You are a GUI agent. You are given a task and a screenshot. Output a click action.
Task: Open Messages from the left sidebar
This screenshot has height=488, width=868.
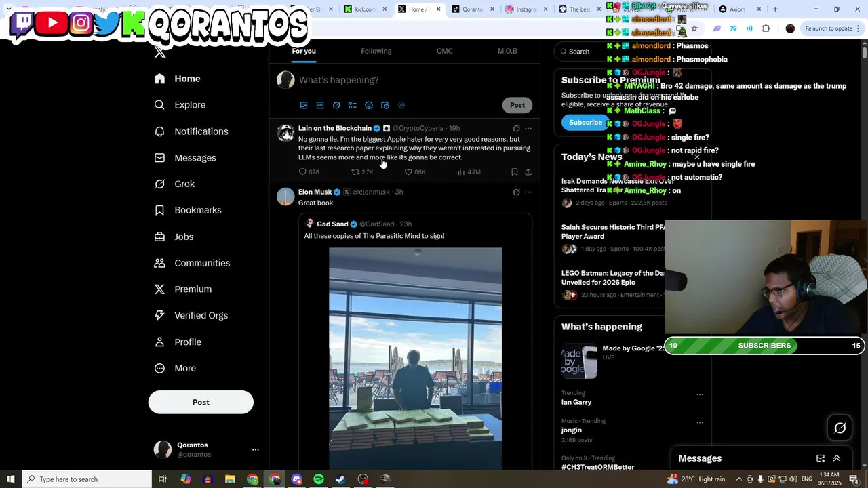coord(185,158)
